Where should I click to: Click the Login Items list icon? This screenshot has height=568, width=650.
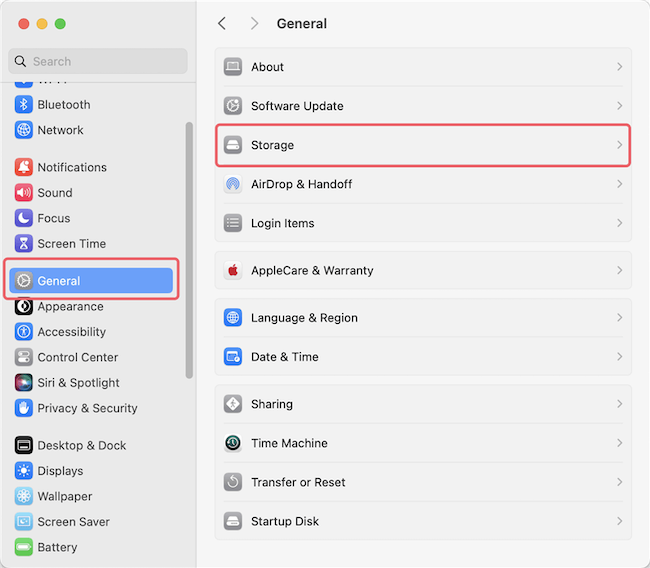click(233, 223)
